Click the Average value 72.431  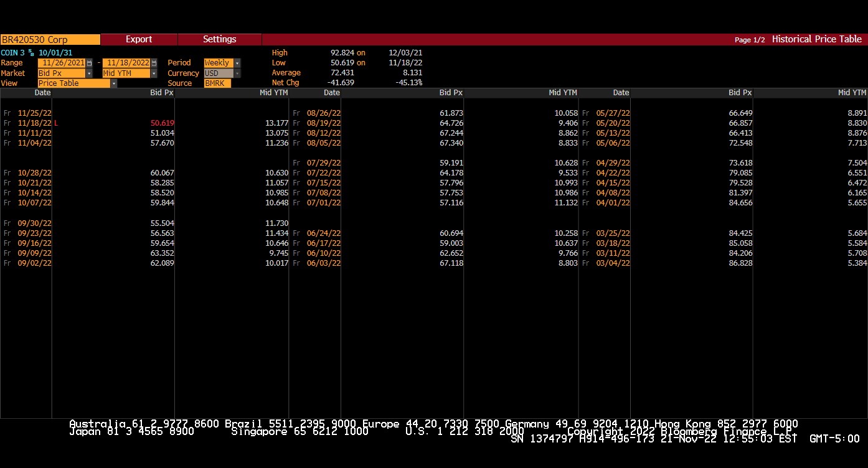click(342, 73)
